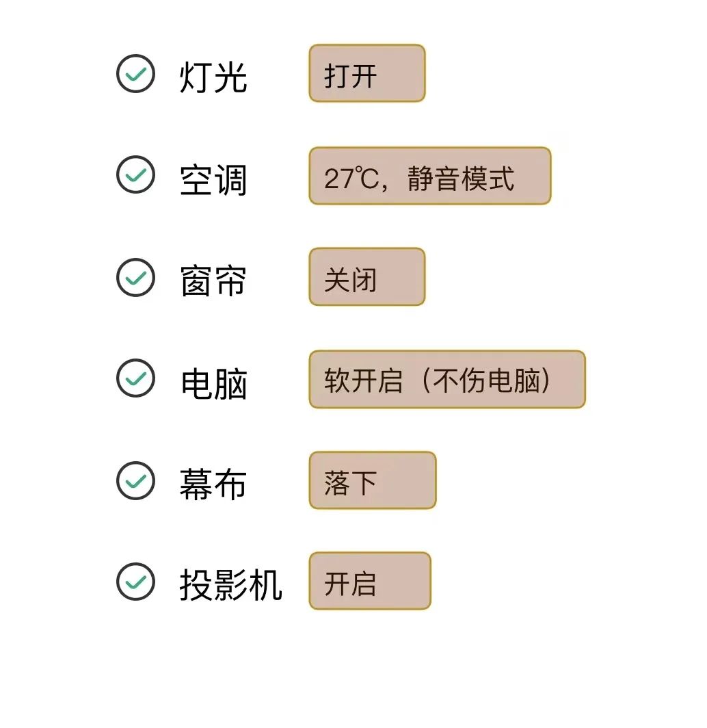The height and width of the screenshot is (728, 707).
Task: Deselect the 电脑 checkmark circle
Action: coord(135,378)
